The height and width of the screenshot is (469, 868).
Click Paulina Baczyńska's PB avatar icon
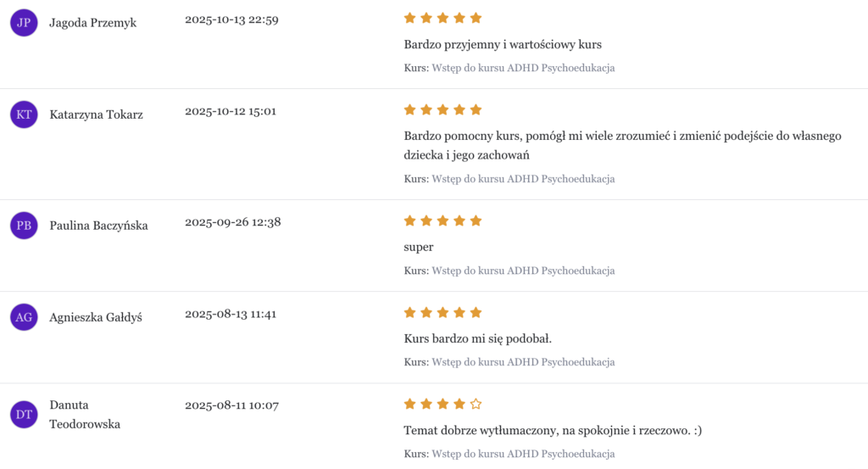tap(24, 226)
